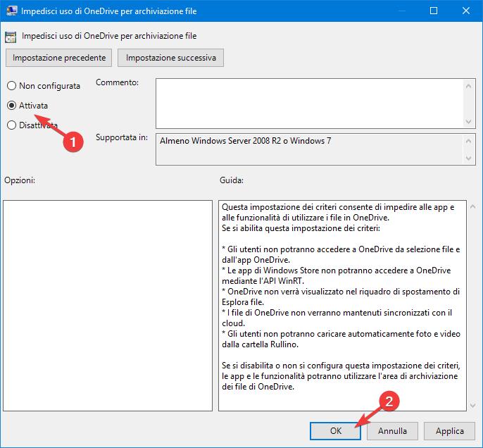Click the empty Opzioni panel

(x=108, y=305)
